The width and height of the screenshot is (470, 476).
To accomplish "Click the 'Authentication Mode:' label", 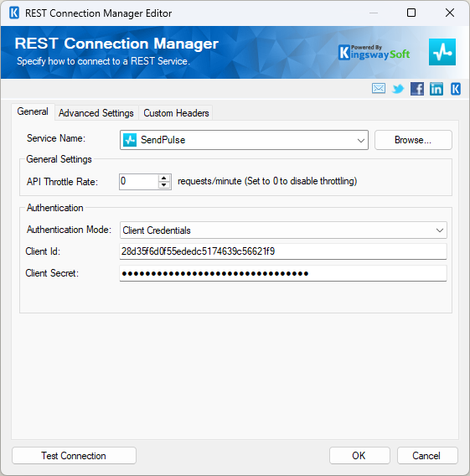I will point(70,230).
